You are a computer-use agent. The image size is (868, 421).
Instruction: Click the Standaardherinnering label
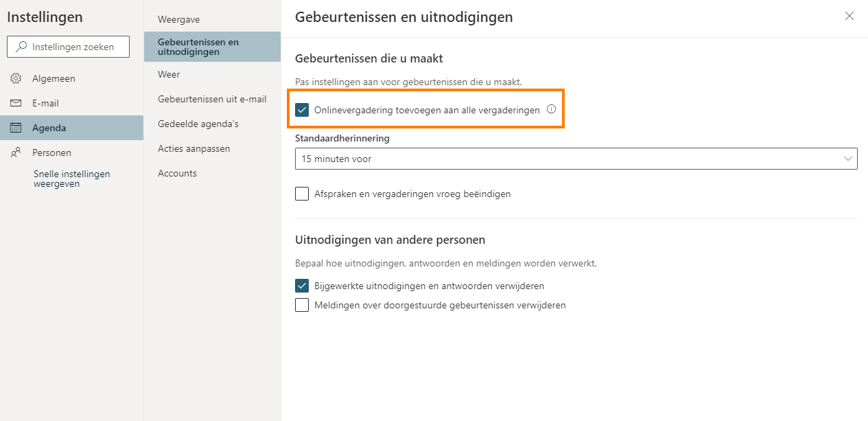342,138
